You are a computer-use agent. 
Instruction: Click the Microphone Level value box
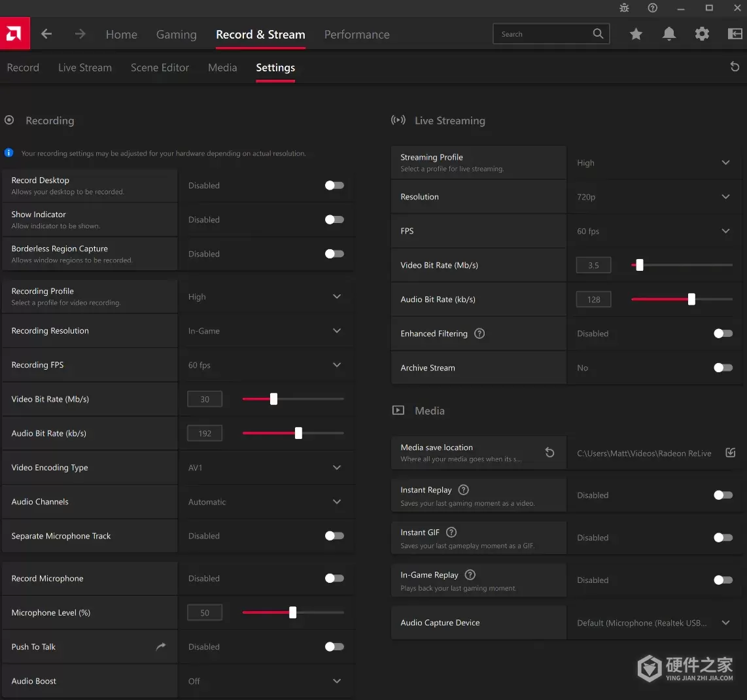(x=205, y=613)
